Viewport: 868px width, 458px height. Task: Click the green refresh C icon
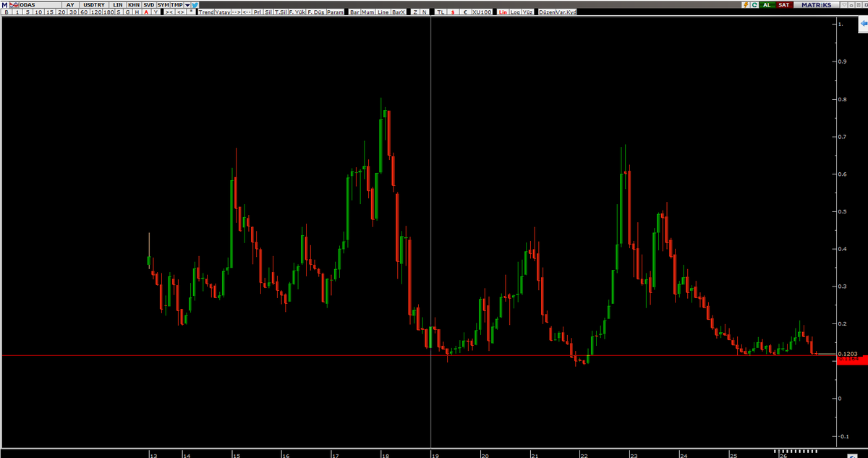pyautogui.click(x=754, y=4)
